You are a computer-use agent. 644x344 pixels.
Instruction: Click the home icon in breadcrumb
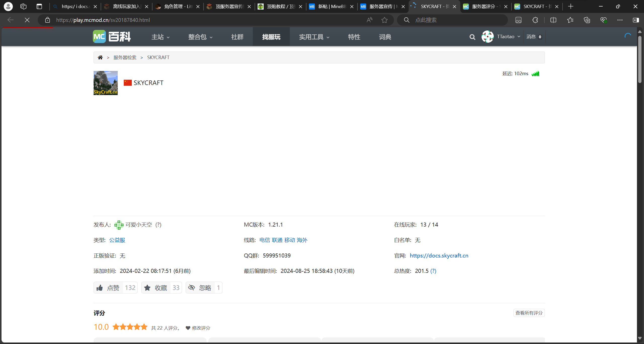[100, 57]
